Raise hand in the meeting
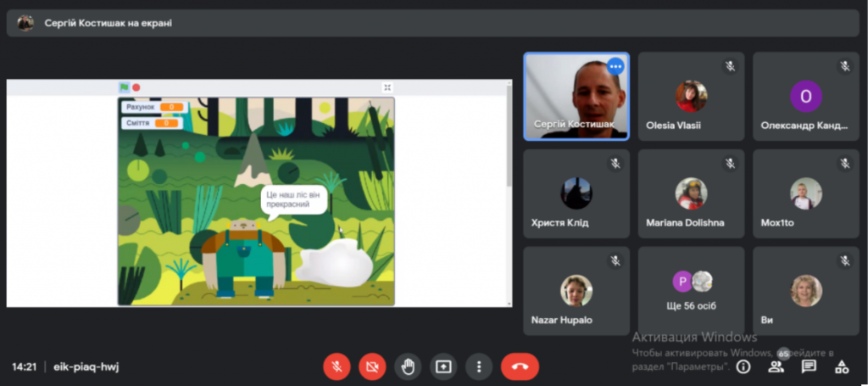This screenshot has height=386, width=868. (x=408, y=366)
